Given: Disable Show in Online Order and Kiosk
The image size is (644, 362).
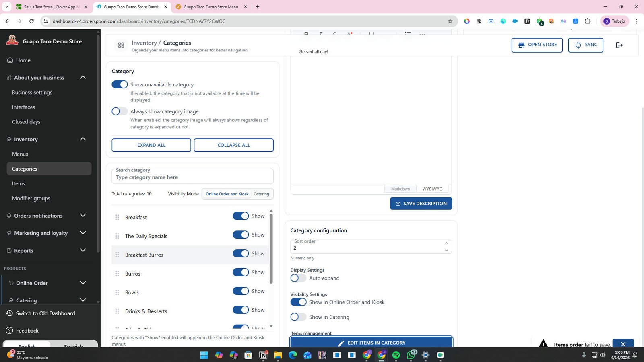Looking at the screenshot, I should 298,302.
